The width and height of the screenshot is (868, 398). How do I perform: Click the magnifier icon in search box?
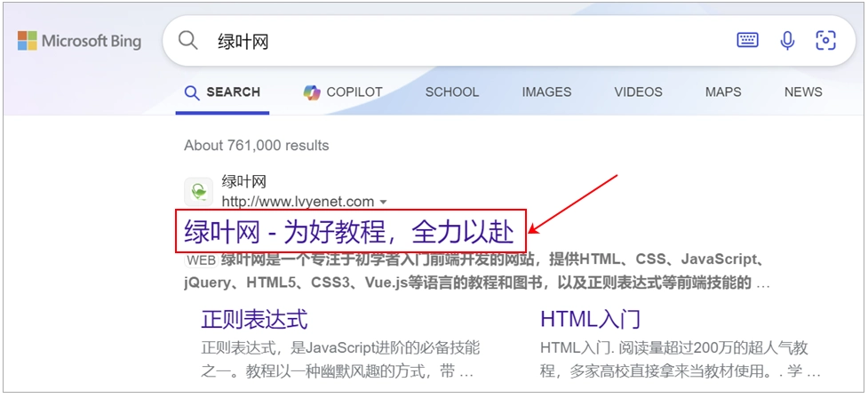click(188, 40)
